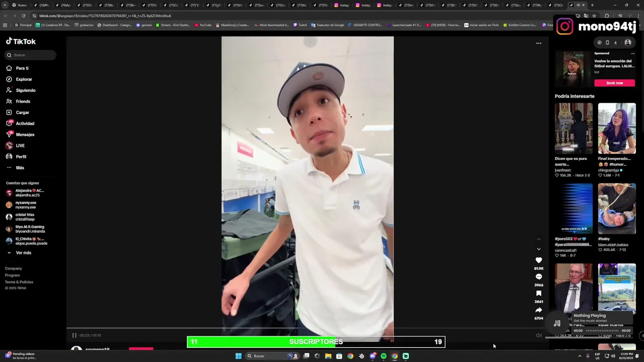Image resolution: width=644 pixels, height=362 pixels.
Task: Mute the video with the speaker icon
Action: click(x=538, y=335)
